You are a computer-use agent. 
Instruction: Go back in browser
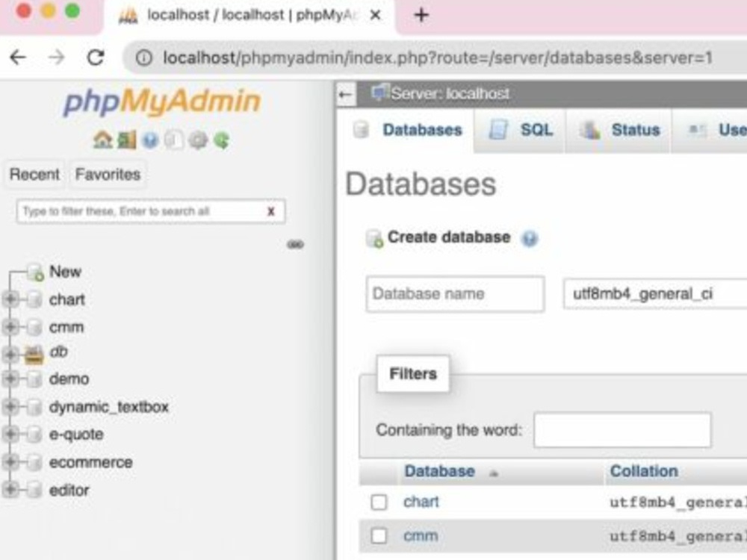(18, 57)
